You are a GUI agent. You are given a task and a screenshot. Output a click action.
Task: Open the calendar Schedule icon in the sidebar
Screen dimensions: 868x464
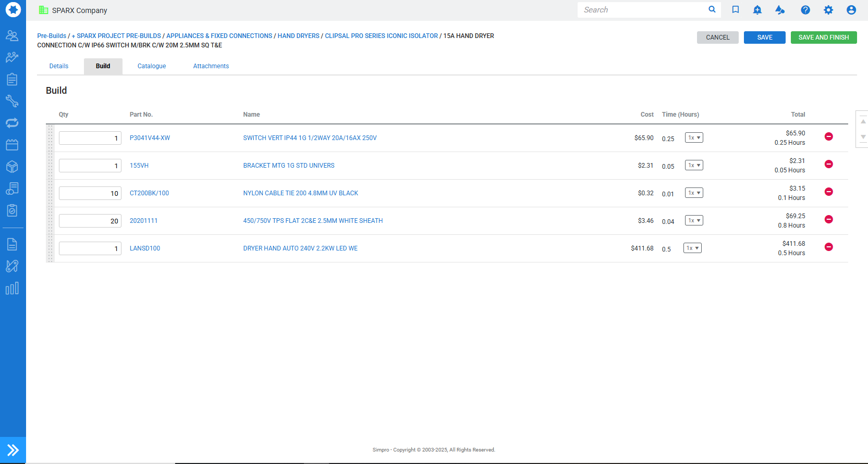click(x=12, y=145)
